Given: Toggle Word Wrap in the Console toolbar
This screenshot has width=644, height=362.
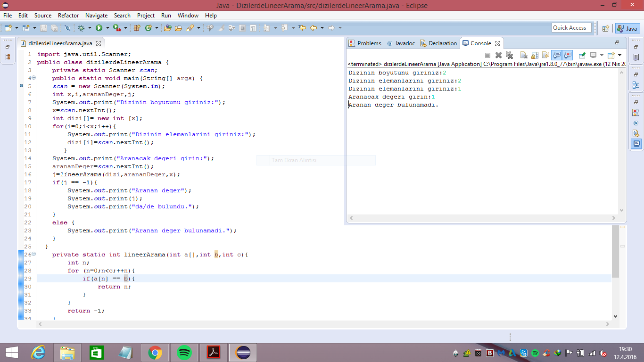Looking at the screenshot, I should [x=546, y=55].
